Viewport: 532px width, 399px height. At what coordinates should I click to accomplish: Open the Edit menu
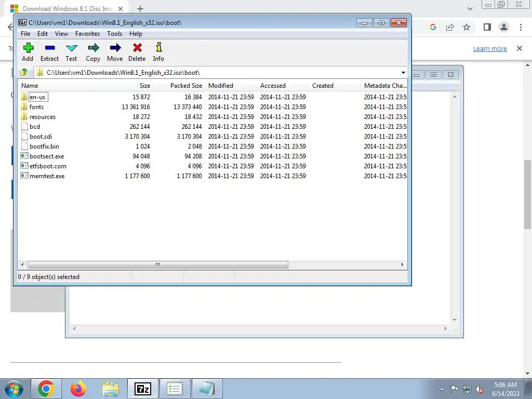coord(43,34)
